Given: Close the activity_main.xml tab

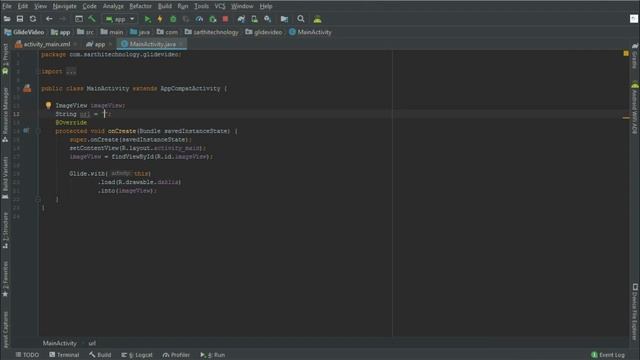Looking at the screenshot, I should (76, 44).
